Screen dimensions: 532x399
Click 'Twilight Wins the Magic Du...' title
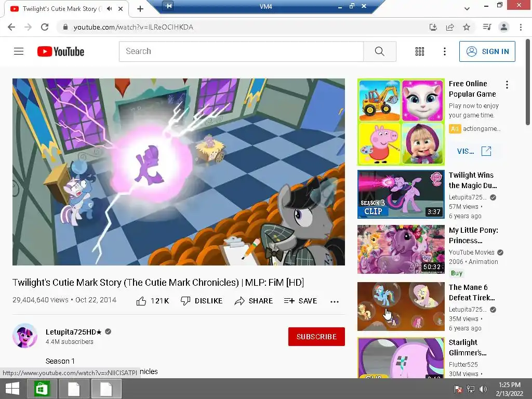point(473,180)
